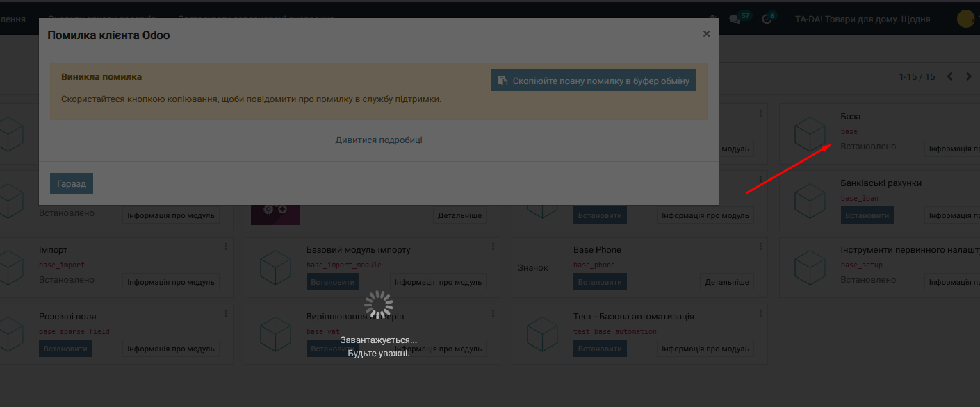Click the 'Base Phone' module title
980x407 pixels.
click(x=597, y=250)
